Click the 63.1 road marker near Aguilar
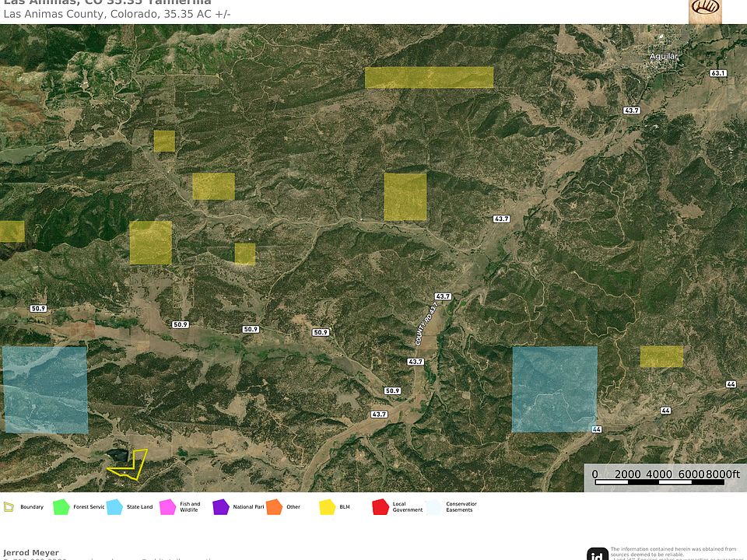Screen dimensions: 747x560 (717, 73)
